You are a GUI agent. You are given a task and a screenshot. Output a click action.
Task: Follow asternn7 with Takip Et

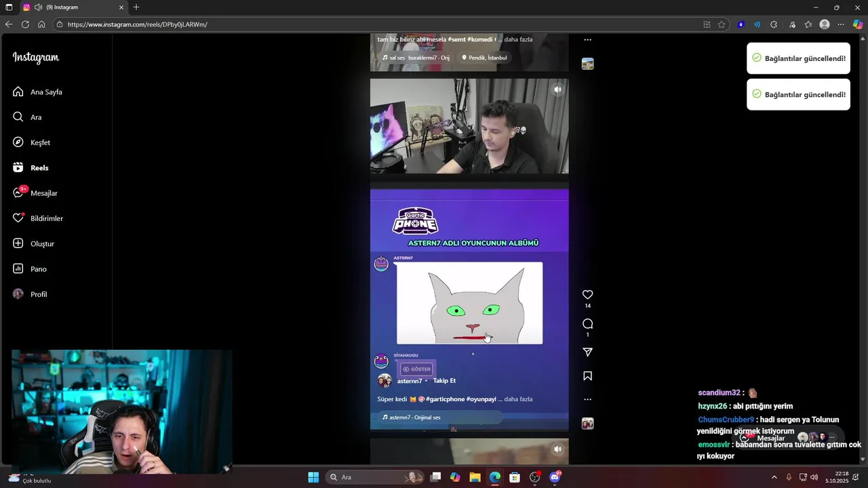coord(444,381)
